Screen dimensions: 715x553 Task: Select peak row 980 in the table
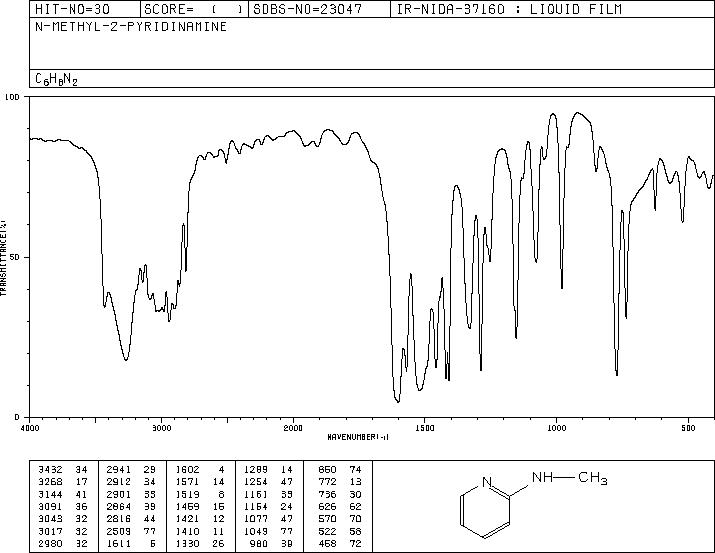coord(273,543)
